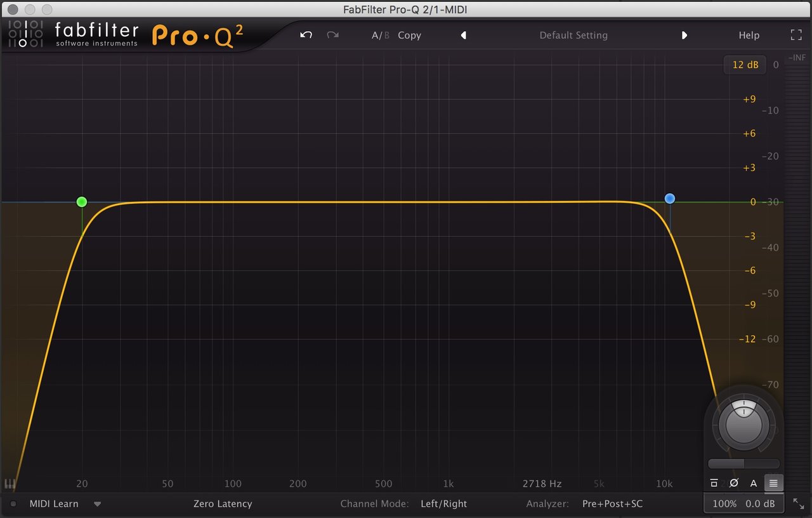812x518 pixels.
Task: Open the MIDI Learn dropdown arrow
Action: 97,504
